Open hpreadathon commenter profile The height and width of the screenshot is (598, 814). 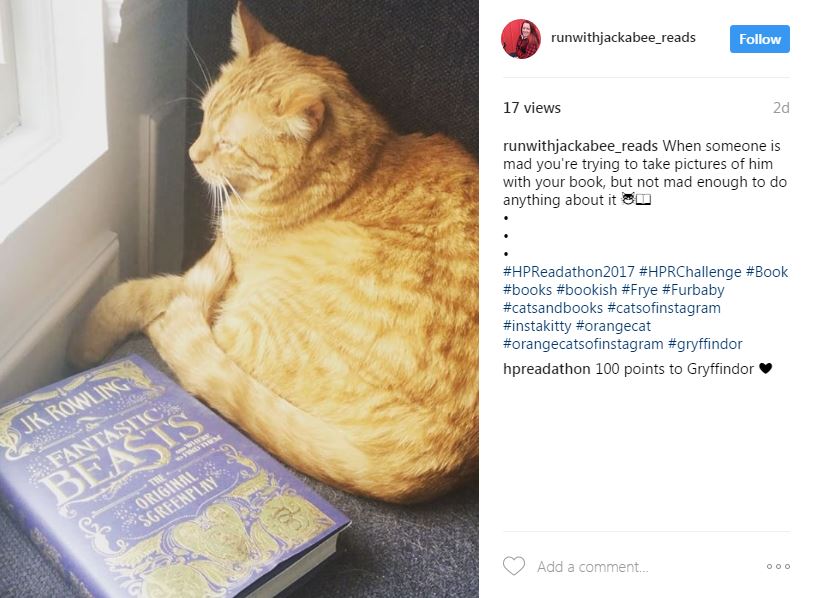click(x=547, y=369)
